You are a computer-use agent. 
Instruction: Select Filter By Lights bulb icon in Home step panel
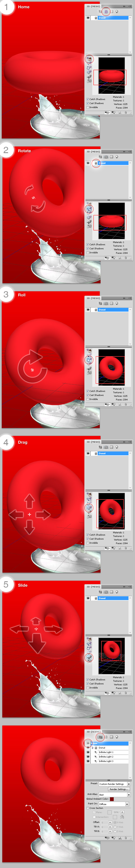pyautogui.click(x=117, y=11)
